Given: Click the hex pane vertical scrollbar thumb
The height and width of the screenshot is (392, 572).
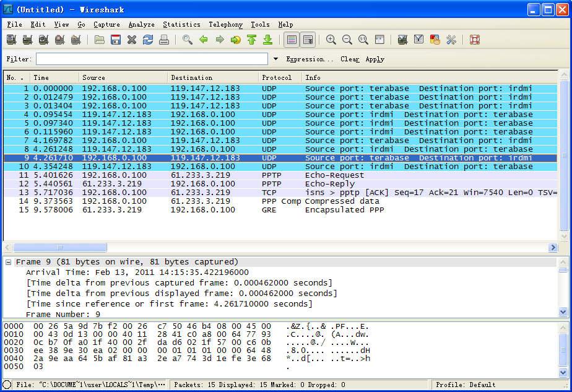Looking at the screenshot, I should (564, 350).
